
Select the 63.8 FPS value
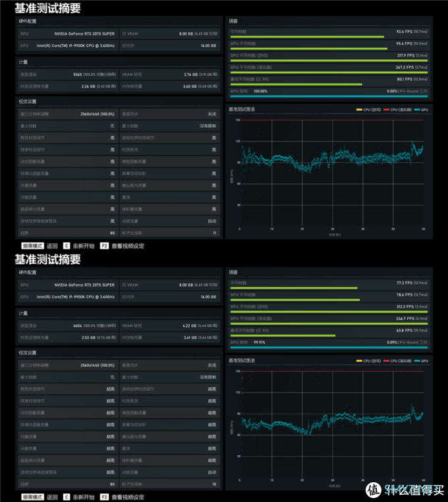405,331
